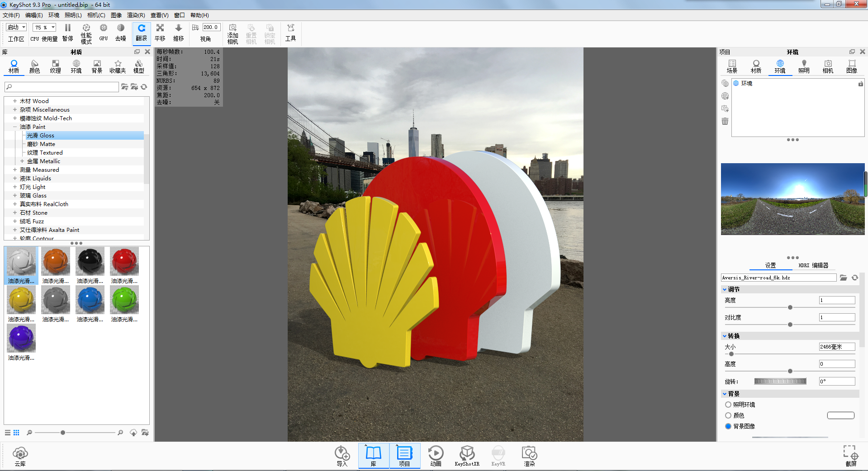Toggle GPU rendering mode
Viewport: 868px width, 471px height.
pos(104,33)
